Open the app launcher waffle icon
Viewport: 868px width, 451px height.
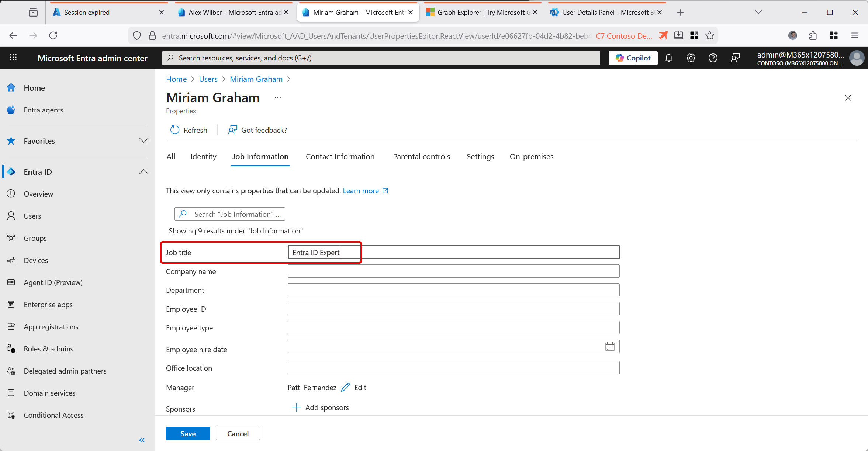pyautogui.click(x=13, y=58)
